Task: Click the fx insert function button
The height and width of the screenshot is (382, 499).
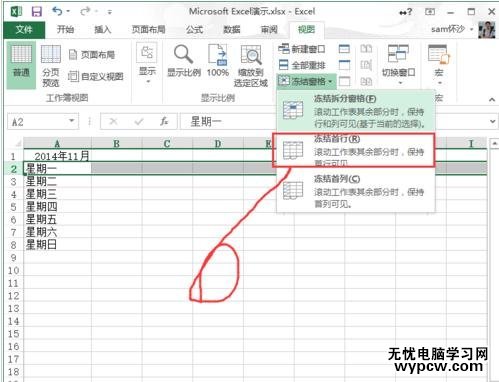Action: coord(164,122)
